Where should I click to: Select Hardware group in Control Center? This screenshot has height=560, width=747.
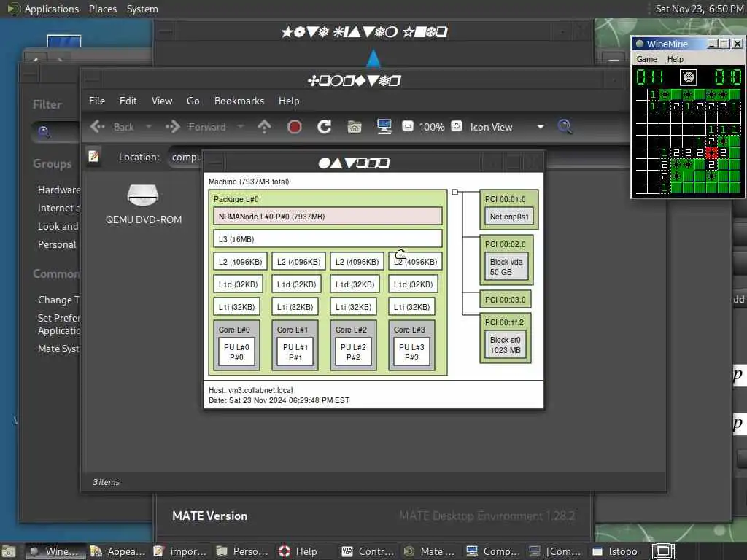58,190
